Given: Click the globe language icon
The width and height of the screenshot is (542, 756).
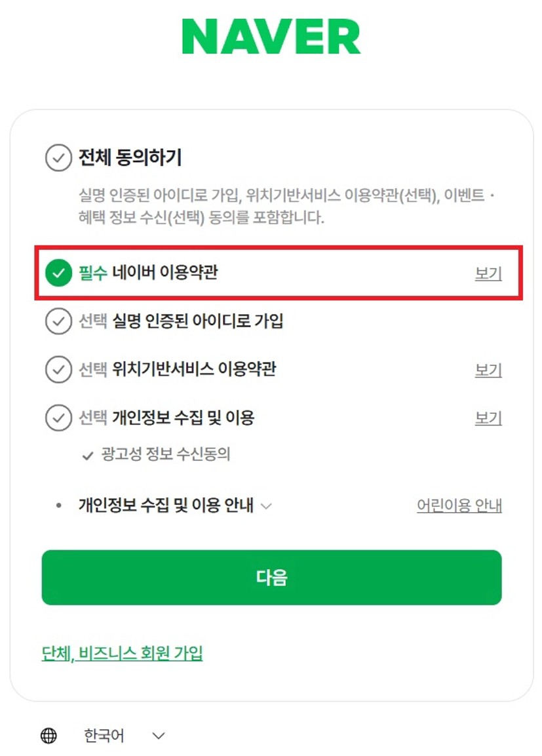Looking at the screenshot, I should coord(48,735).
